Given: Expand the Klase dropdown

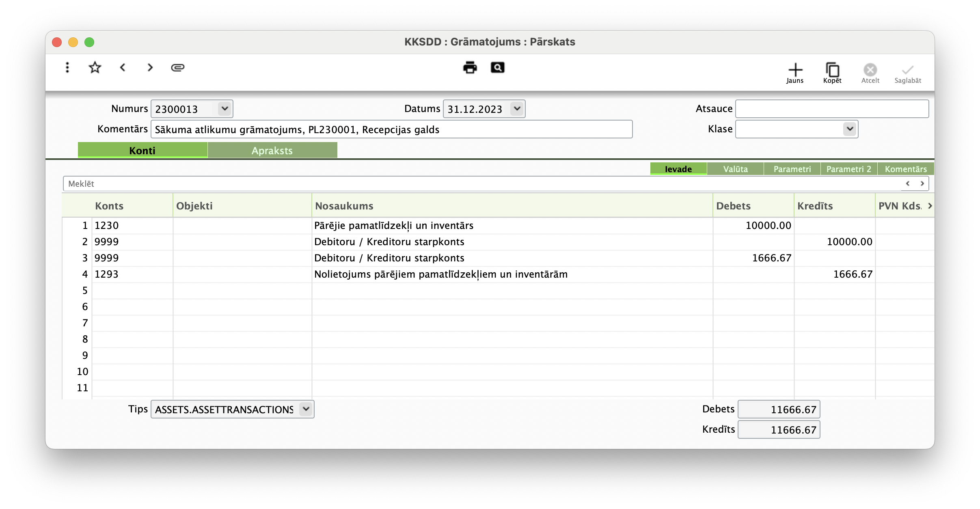Looking at the screenshot, I should tap(850, 129).
